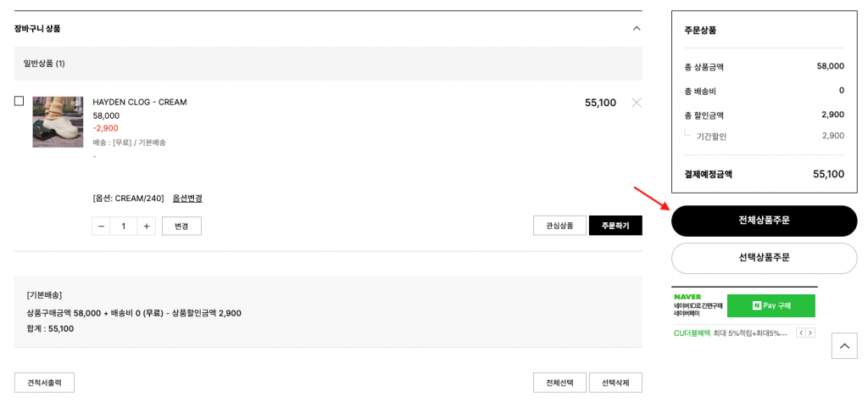Screen dimensions: 868x403
Task: Check the HAYDEN CLOG item checkbox
Action: click(19, 101)
